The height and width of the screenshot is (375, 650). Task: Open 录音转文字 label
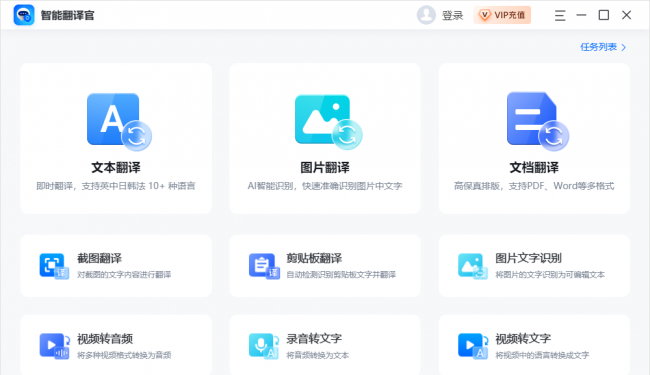tap(314, 339)
